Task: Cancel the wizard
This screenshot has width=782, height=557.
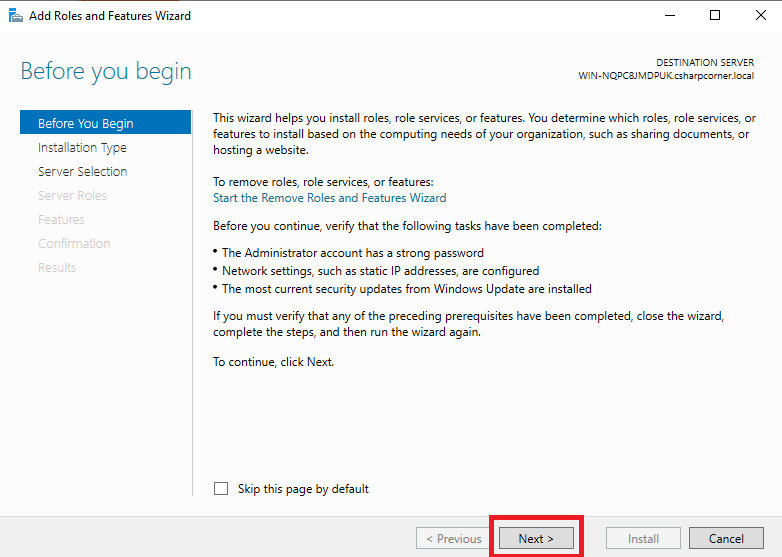Action: [726, 538]
